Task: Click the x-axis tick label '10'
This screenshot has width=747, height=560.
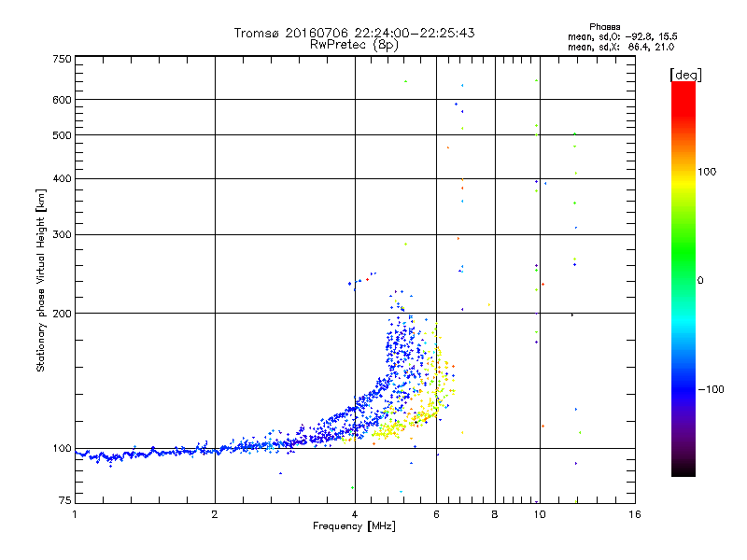Action: (x=540, y=514)
